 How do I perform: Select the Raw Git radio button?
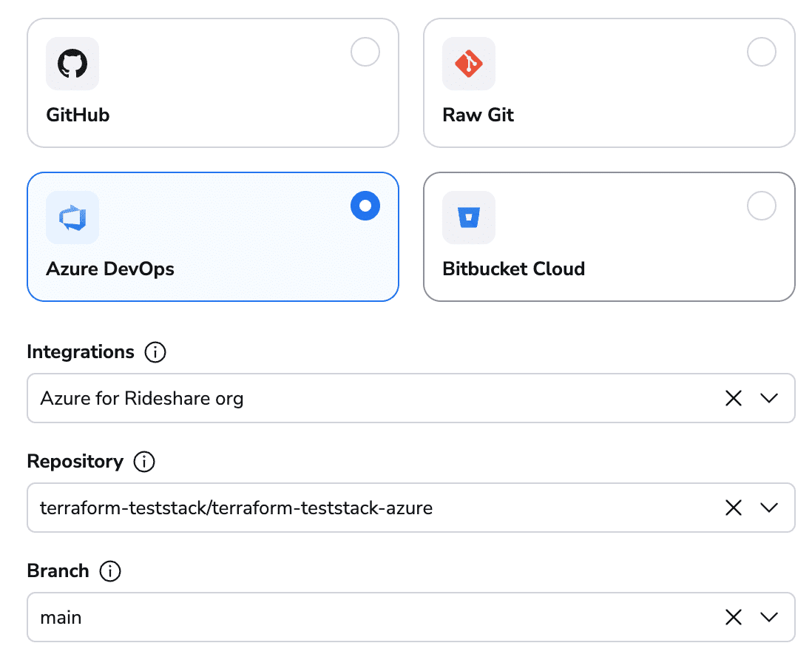(761, 52)
